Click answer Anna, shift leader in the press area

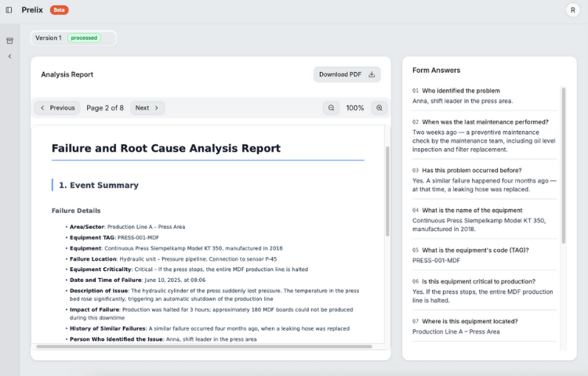pyautogui.click(x=463, y=101)
